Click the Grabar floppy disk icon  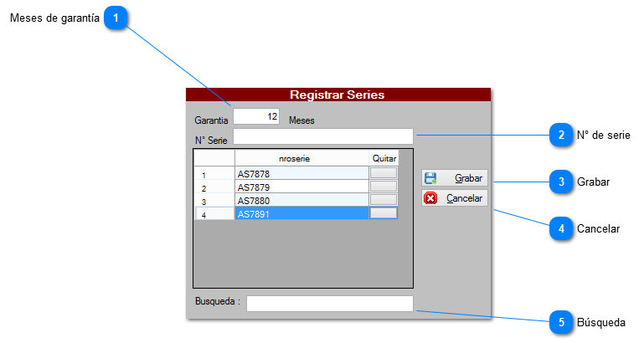click(430, 178)
